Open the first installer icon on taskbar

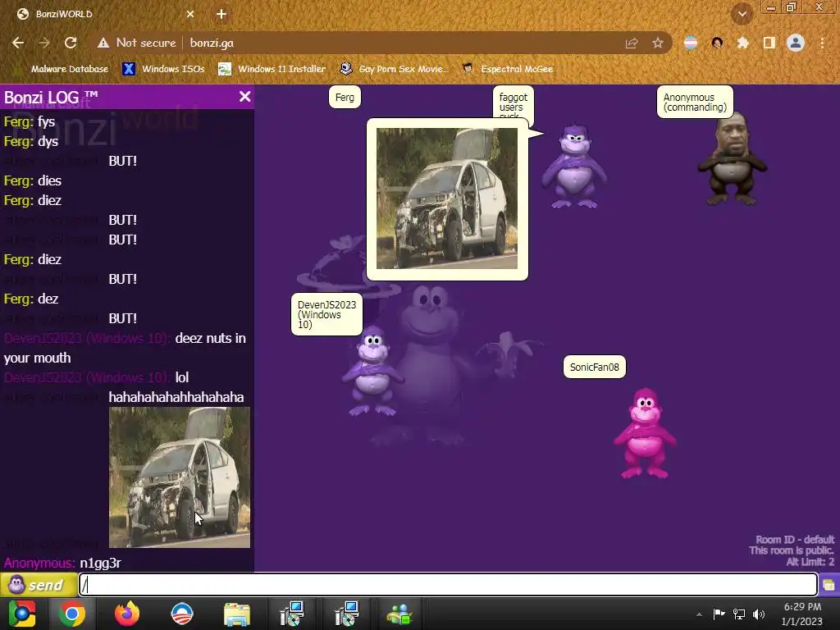click(292, 614)
